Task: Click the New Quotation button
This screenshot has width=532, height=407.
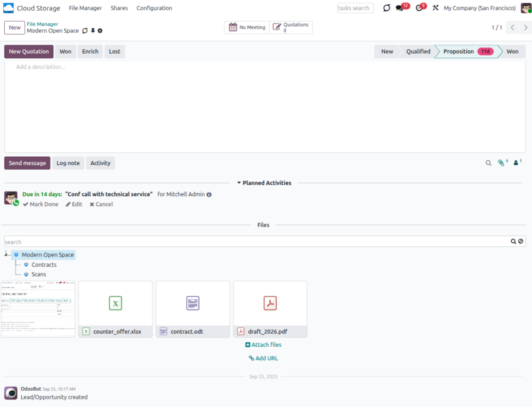Action: [29, 52]
